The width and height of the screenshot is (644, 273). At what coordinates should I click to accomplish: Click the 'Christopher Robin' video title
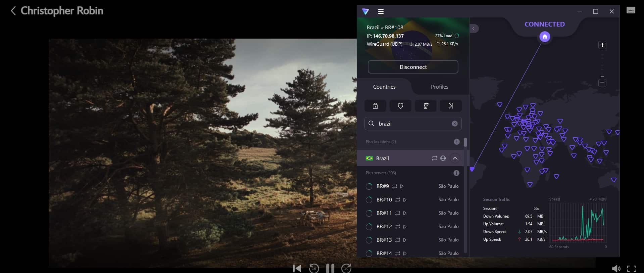[x=62, y=11]
